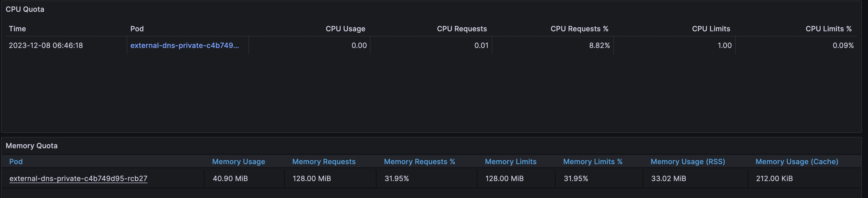
Task: Sort by CPU Requests % column
Action: pos(579,29)
